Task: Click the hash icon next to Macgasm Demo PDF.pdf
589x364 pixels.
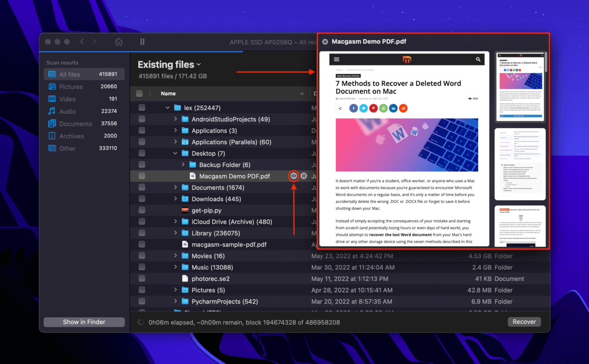Action: click(304, 176)
